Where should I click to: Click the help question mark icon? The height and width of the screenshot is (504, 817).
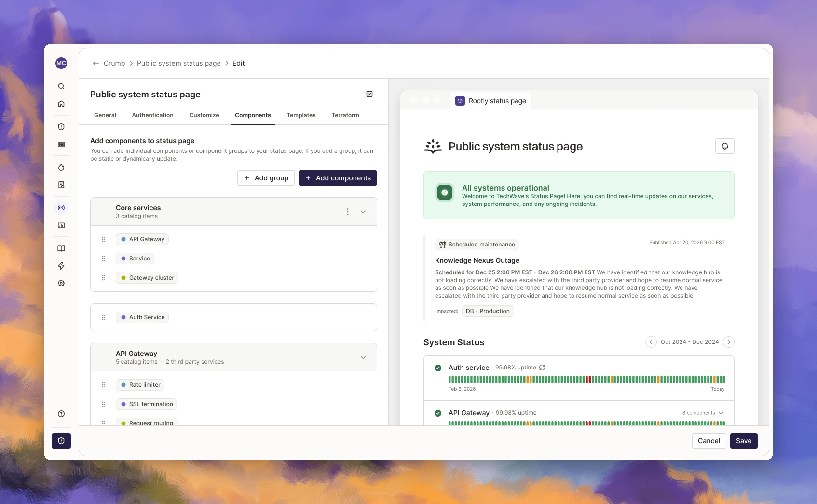pyautogui.click(x=61, y=414)
